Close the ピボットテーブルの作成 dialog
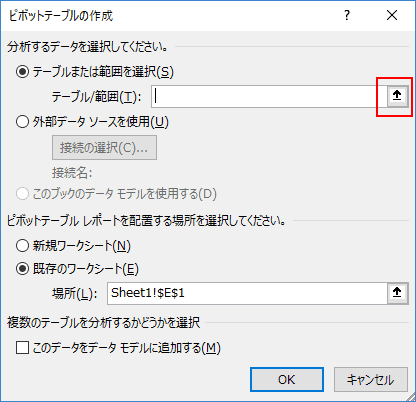Viewport: 416px width, 402px height. [392, 15]
